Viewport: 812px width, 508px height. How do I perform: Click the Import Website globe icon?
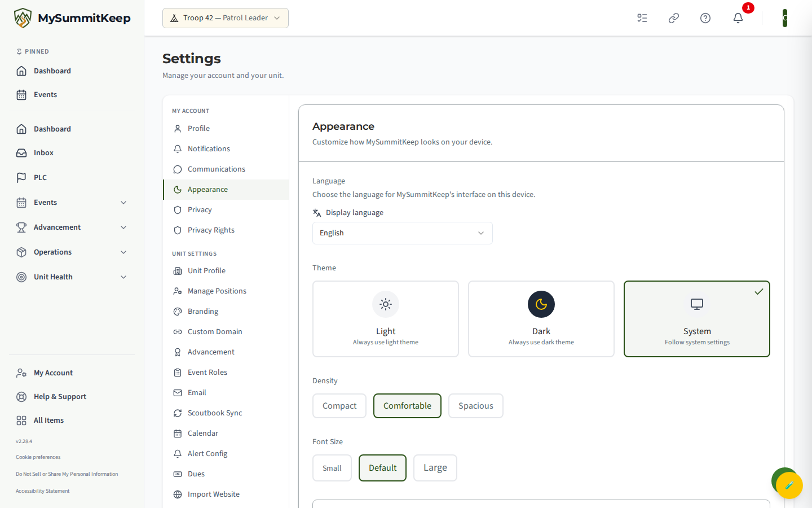(178, 494)
